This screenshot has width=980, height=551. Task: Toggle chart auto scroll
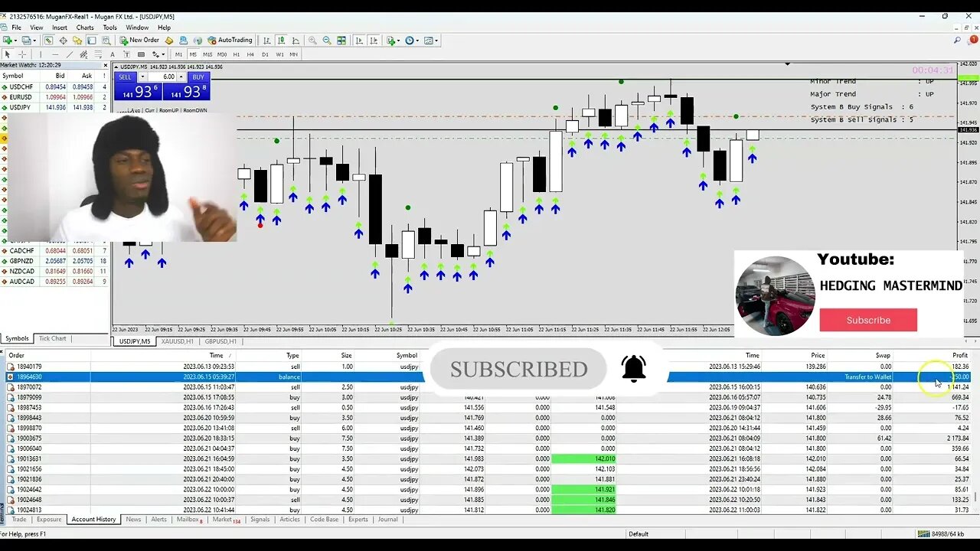[x=359, y=41]
